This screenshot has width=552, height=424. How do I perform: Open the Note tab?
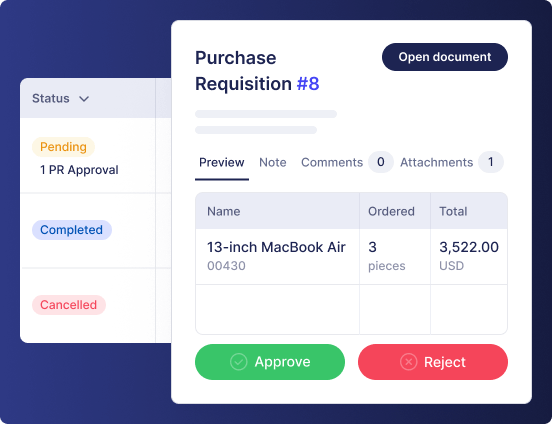click(273, 162)
